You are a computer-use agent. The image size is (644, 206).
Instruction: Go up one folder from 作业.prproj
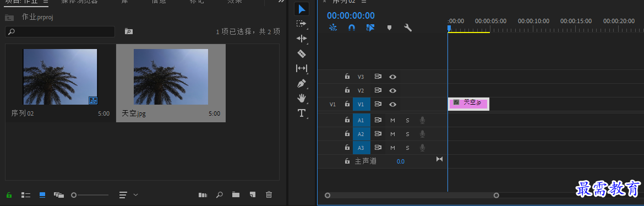[x=9, y=17]
